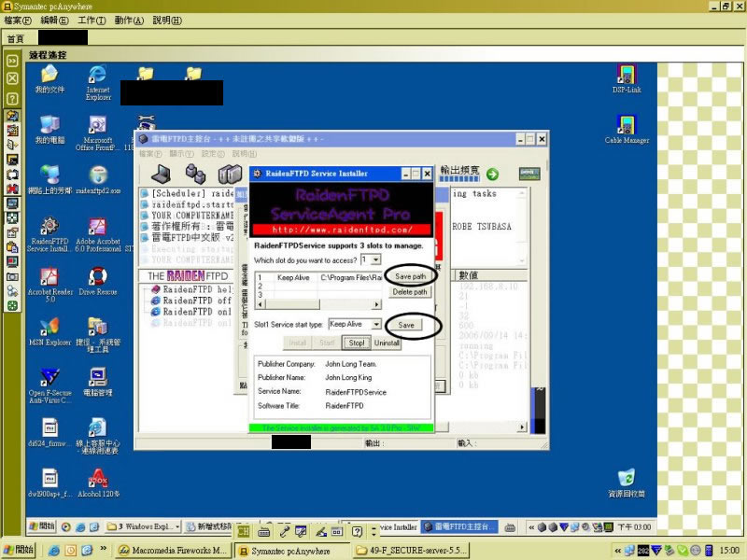Open 電腦管理 desktop icon
Image resolution: width=747 pixels, height=560 pixels.
pos(98,382)
